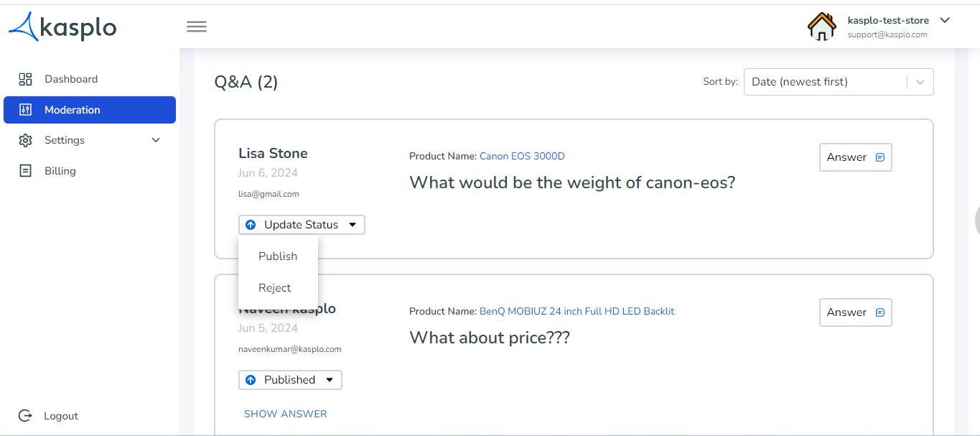Open the kasplo-test-store account dropdown
Image resolution: width=980 pixels, height=436 pixels.
pyautogui.click(x=945, y=20)
